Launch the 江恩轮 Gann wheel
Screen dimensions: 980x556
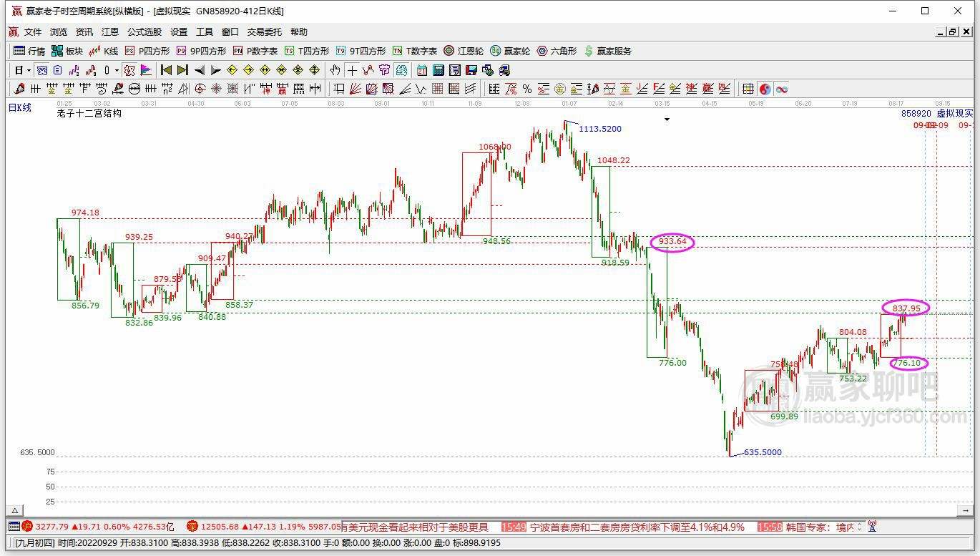point(464,51)
